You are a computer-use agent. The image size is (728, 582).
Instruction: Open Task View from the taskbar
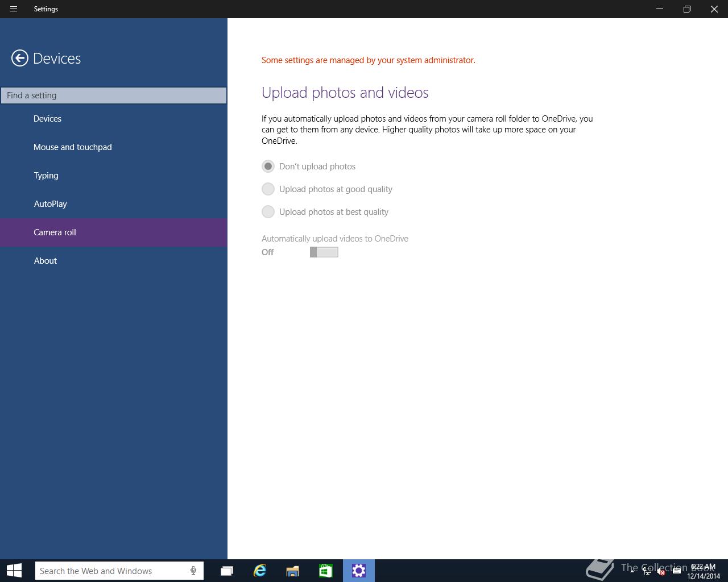[227, 571]
